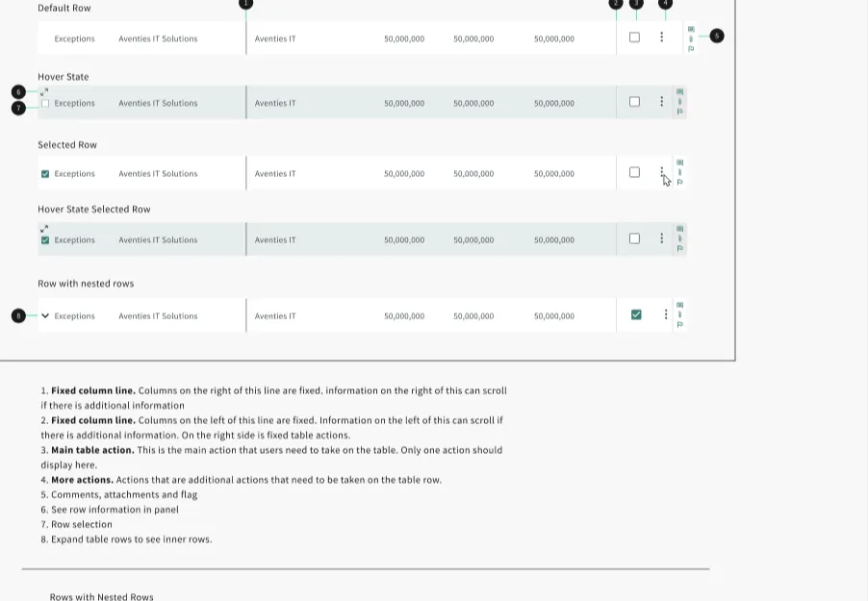Click the 'Main table action.' bold legend text

coord(92,450)
